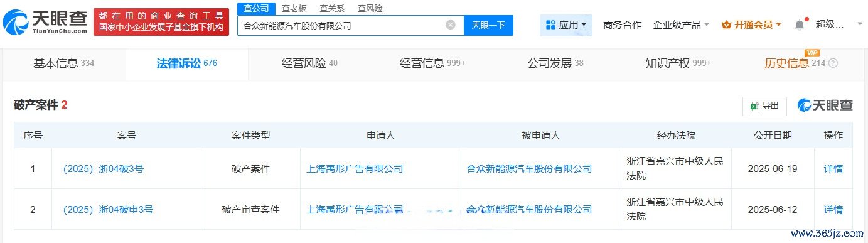Click the 2025-06-12 publication date
Image resolution: width=868 pixels, height=243 pixels.
773,209
